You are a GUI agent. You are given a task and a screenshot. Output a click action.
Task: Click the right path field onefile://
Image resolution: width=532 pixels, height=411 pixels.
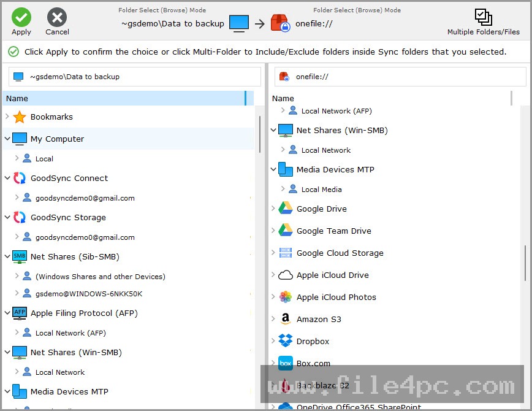coord(400,77)
